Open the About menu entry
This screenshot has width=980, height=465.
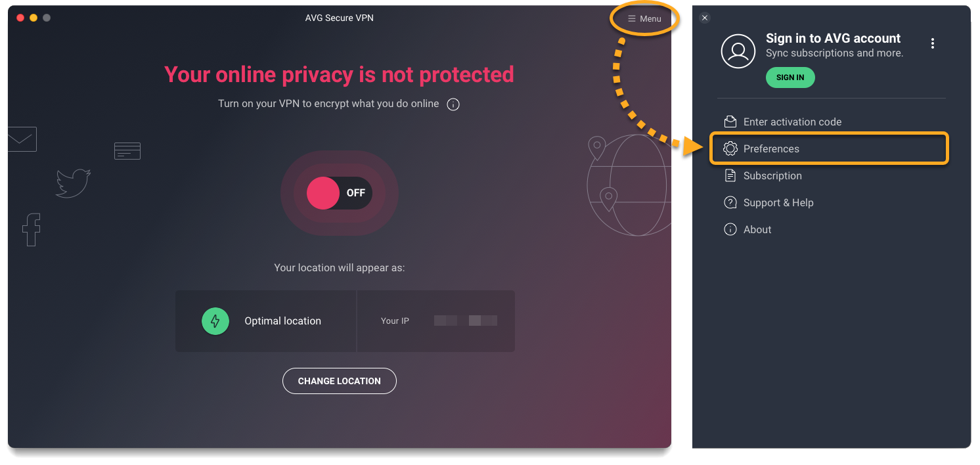tap(757, 230)
